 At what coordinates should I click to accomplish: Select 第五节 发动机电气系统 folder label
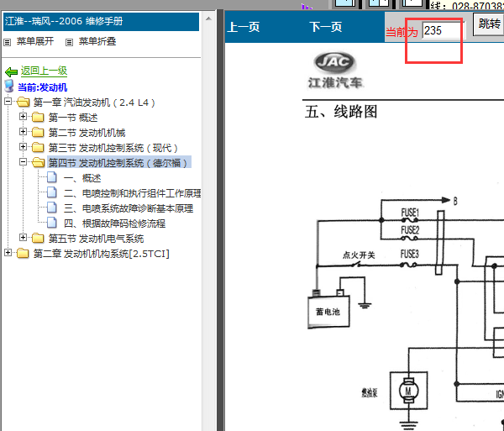(x=96, y=239)
